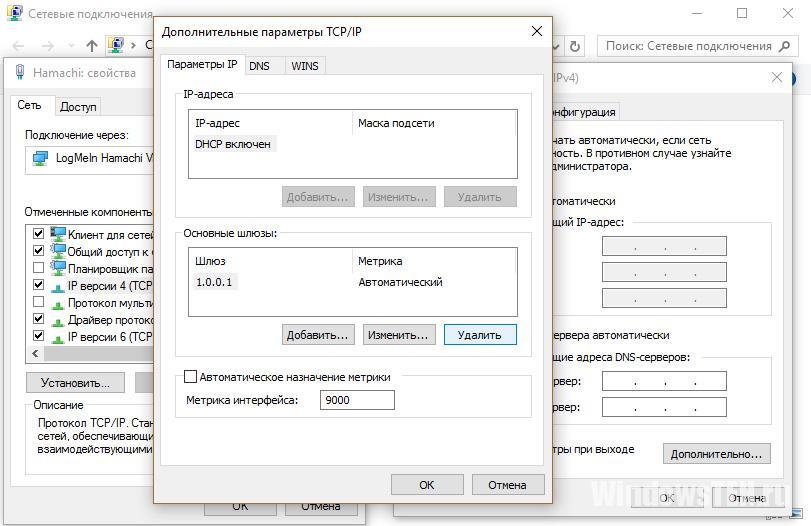This screenshot has width=811, height=526.
Task: Click the Клиент для сетей component icon
Action: (x=58, y=234)
